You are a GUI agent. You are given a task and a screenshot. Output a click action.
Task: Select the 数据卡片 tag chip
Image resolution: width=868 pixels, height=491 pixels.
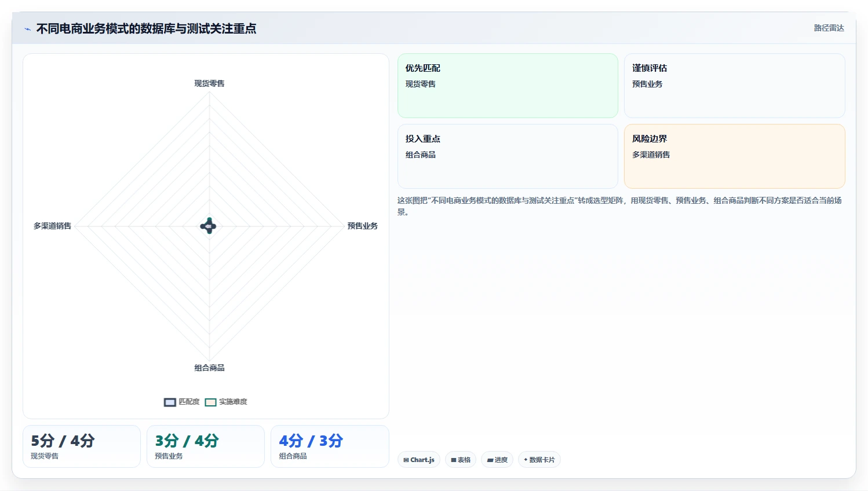tap(539, 460)
